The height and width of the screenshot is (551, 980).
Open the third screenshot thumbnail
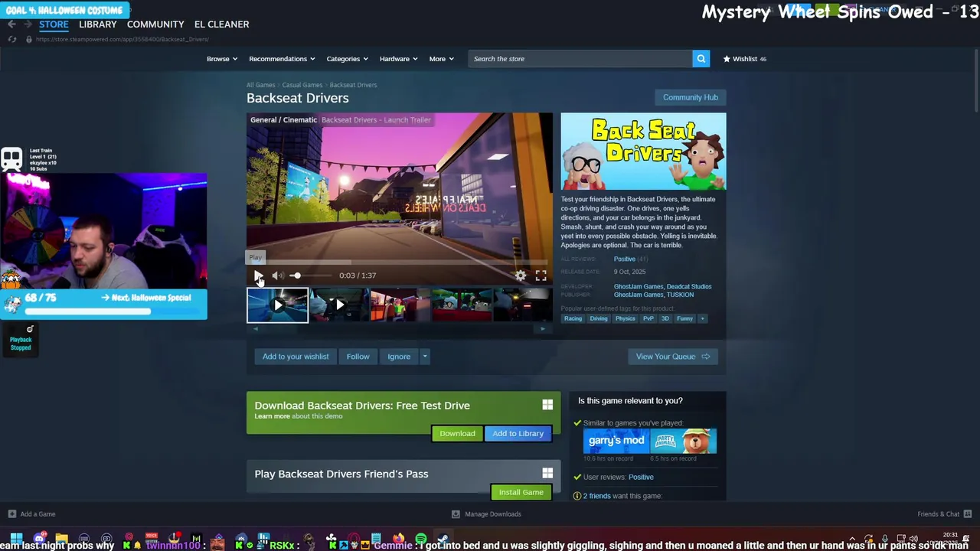[400, 305]
